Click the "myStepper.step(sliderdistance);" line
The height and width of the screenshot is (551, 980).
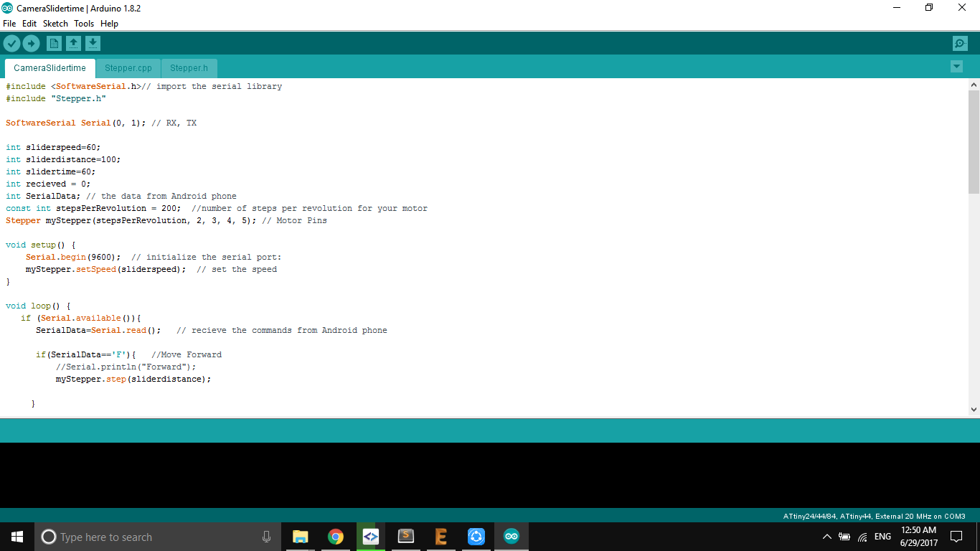click(x=133, y=379)
